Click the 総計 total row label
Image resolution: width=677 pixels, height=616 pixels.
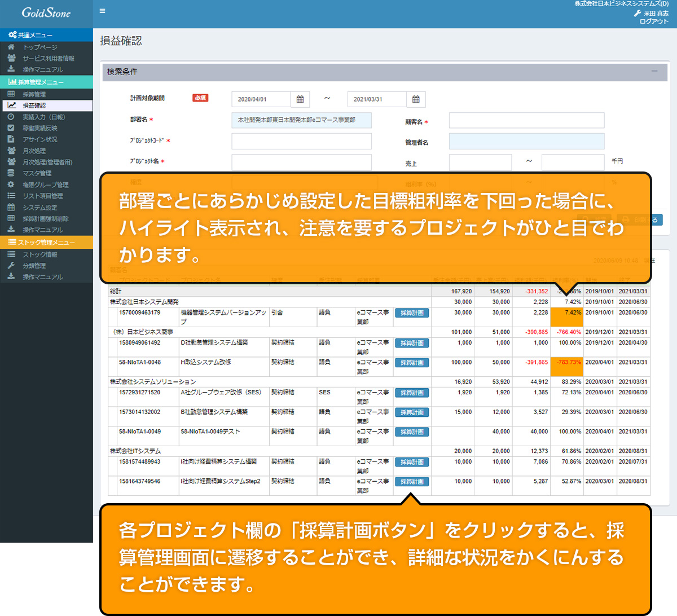coord(116,292)
